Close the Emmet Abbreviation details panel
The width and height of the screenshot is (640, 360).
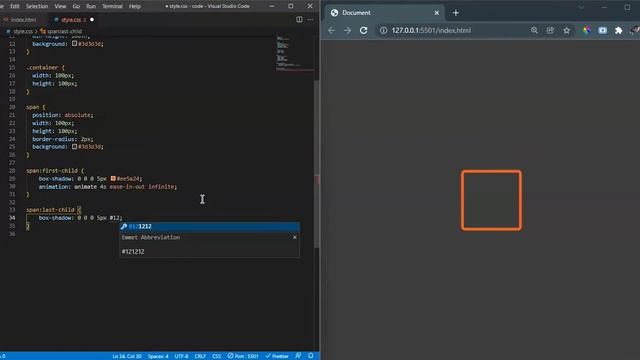(x=295, y=237)
